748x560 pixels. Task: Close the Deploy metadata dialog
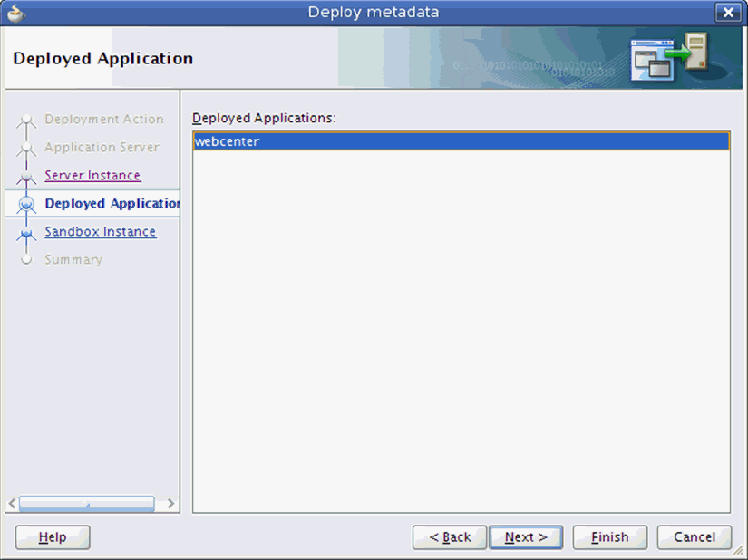(x=728, y=12)
